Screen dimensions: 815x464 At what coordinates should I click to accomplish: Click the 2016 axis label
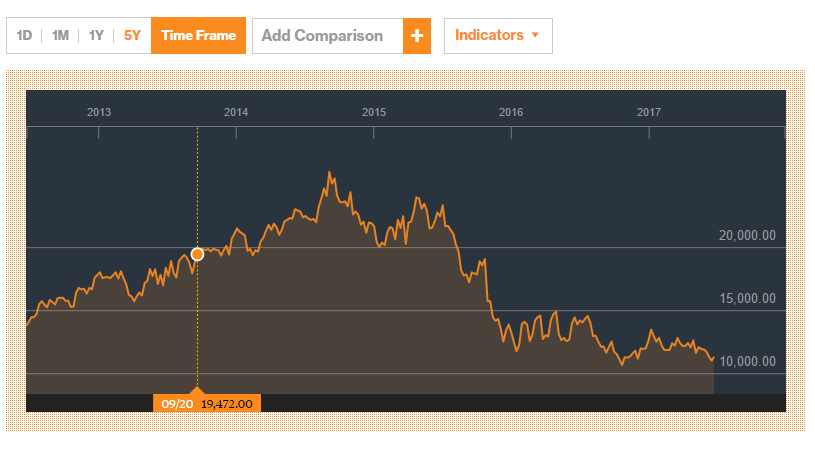coord(511,112)
